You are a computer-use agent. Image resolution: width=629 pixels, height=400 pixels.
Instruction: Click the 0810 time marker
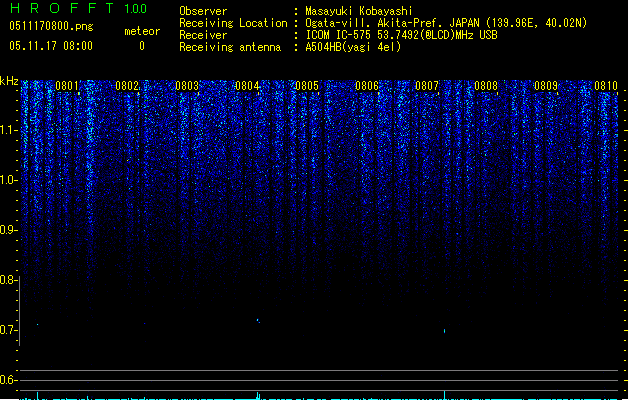pyautogui.click(x=606, y=86)
